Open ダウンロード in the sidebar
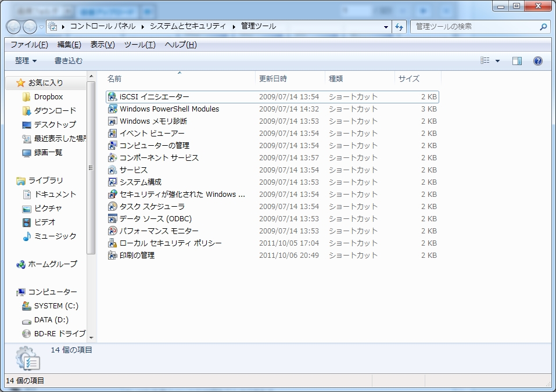The height and width of the screenshot is (392, 556). tap(49, 110)
